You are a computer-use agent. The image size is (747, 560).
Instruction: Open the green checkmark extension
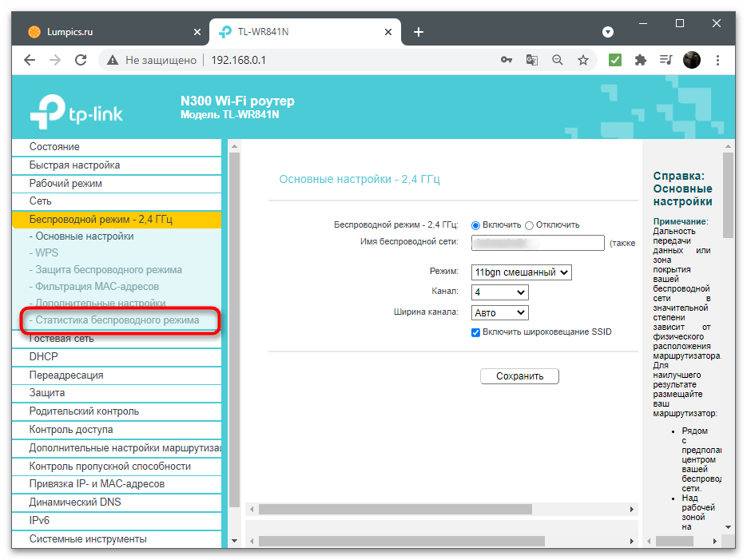615,60
